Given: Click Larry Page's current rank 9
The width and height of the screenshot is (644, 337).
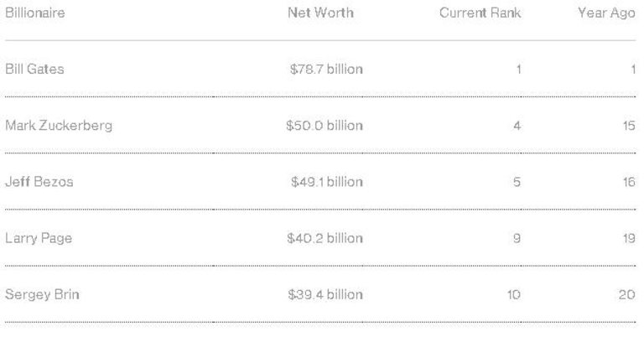Looking at the screenshot, I should [x=517, y=238].
